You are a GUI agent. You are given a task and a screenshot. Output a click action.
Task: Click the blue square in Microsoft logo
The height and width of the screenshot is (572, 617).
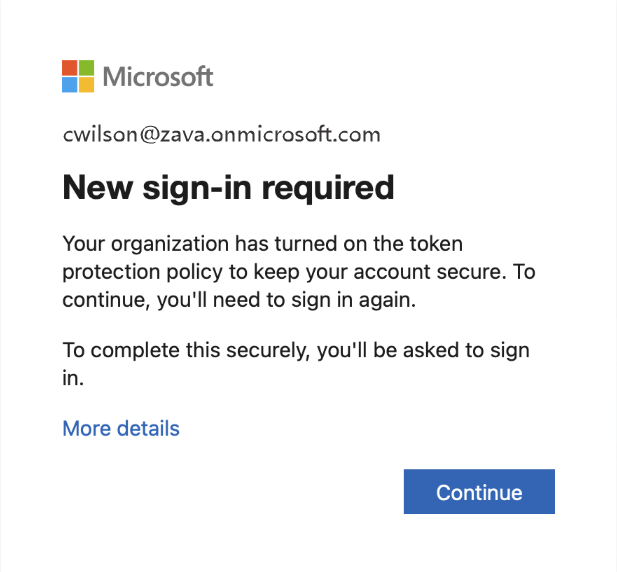click(x=70, y=84)
